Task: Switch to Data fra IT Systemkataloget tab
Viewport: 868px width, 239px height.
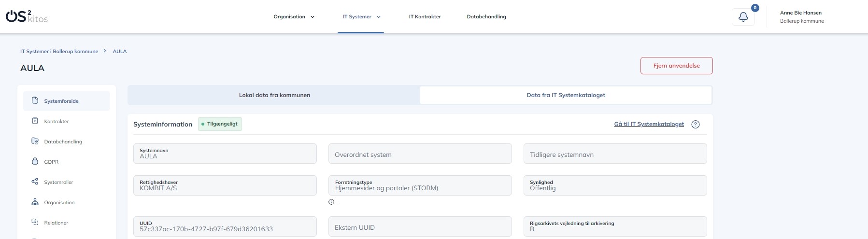Action: tap(566, 95)
